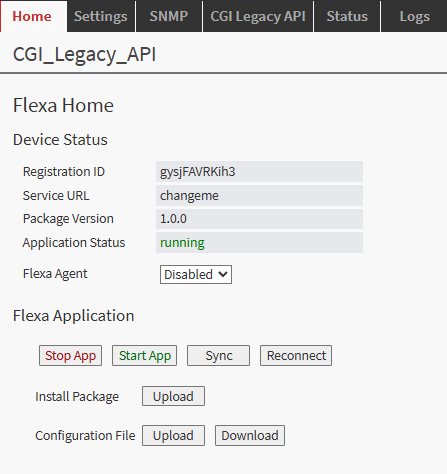Click the Service URL changeme field
The width and height of the screenshot is (447, 474).
click(x=259, y=196)
